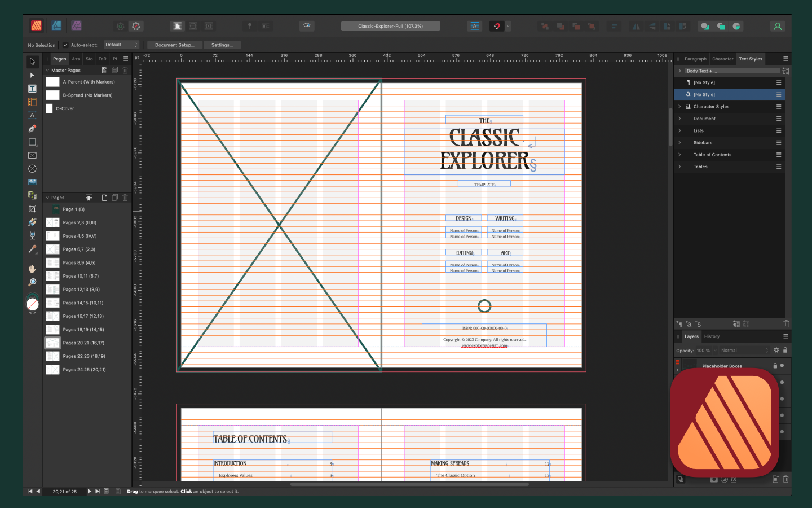Open the stroke and fill color swatch
This screenshot has width=812, height=508.
click(33, 304)
